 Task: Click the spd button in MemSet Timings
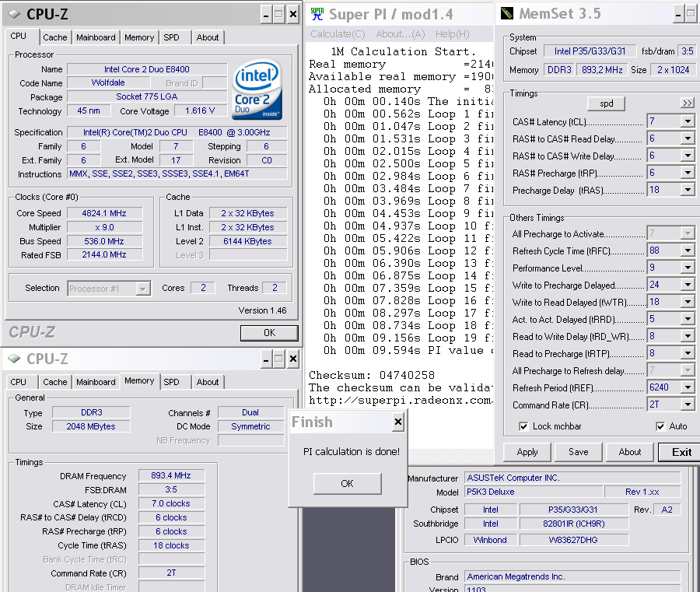(x=606, y=103)
